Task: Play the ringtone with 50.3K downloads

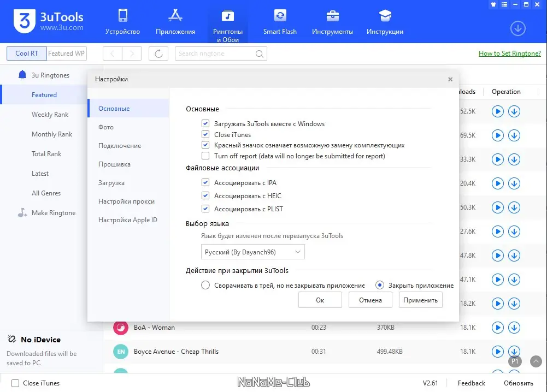Action: [x=497, y=207]
